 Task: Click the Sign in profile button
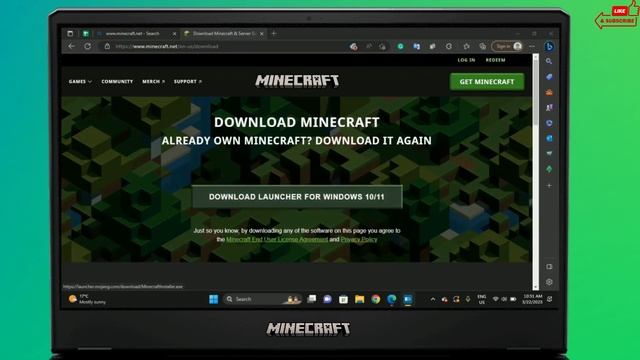(x=507, y=47)
